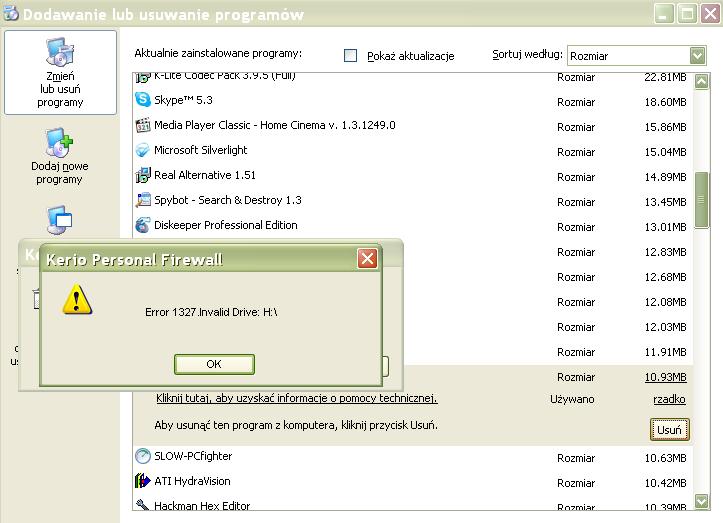Screen dimensions: 723x523
Task: Click the Media Player Classic icon
Action: [x=143, y=125]
